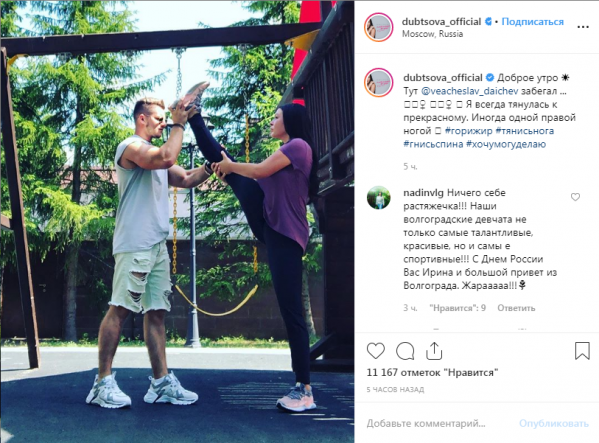This screenshot has width=599, height=443.
Task: Open the Moscow, Russia location link
Action: (x=432, y=34)
